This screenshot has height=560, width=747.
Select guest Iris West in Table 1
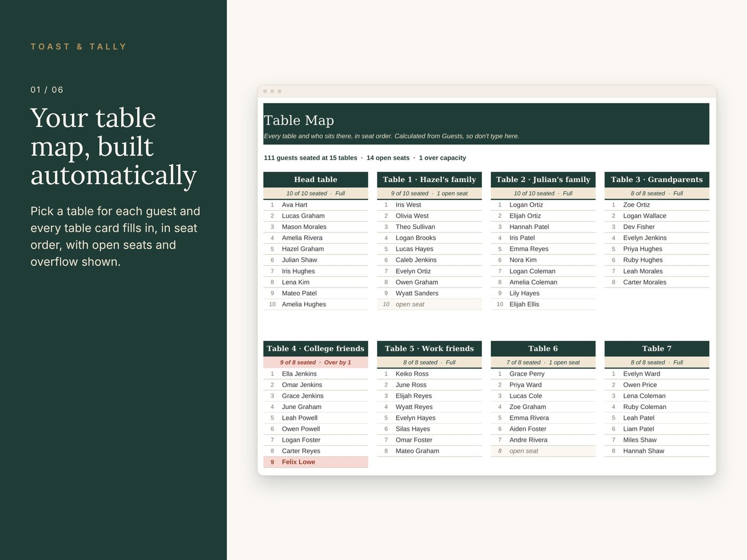(x=429, y=205)
